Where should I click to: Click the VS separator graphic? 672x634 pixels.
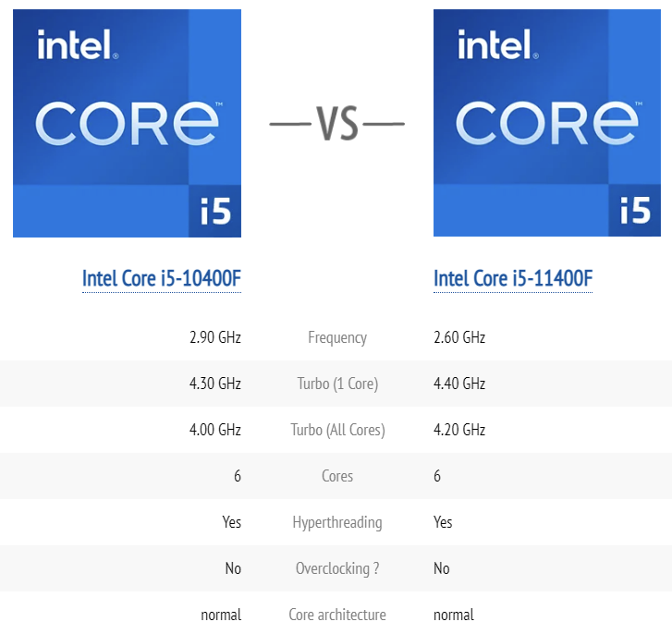pos(336,124)
